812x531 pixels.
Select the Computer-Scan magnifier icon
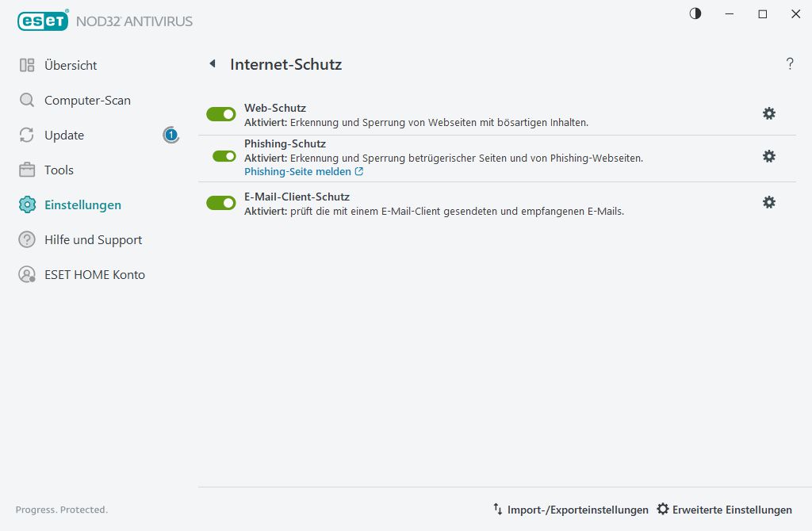(x=26, y=100)
